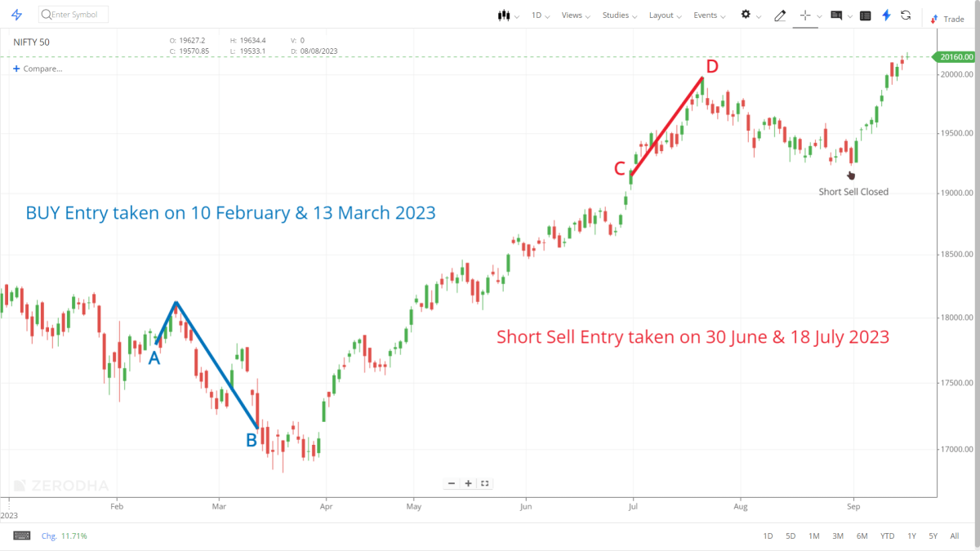The height and width of the screenshot is (551, 980).
Task: Zoom out using the minus control
Action: pos(452,483)
